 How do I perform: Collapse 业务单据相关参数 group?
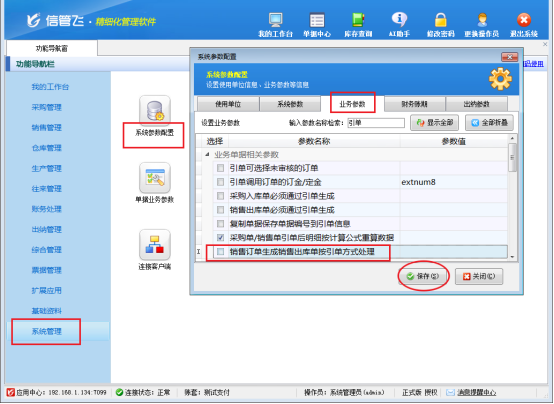pos(207,154)
